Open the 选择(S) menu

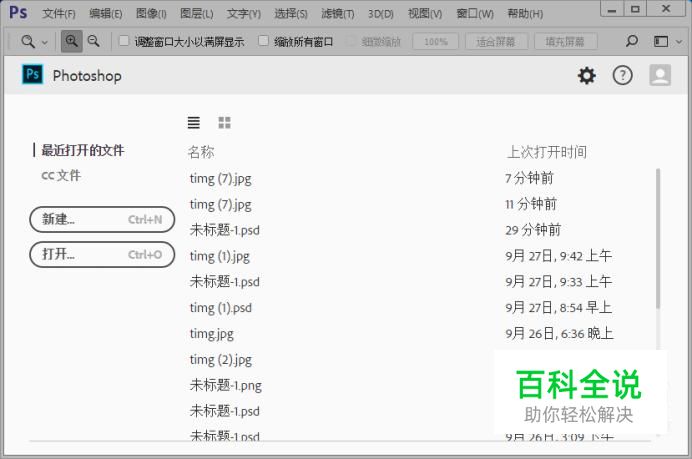(290, 14)
